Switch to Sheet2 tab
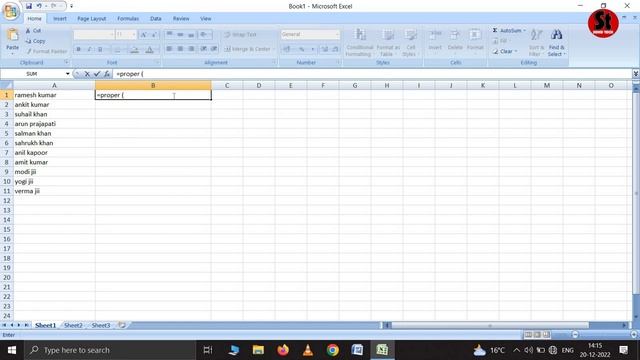 (73, 325)
